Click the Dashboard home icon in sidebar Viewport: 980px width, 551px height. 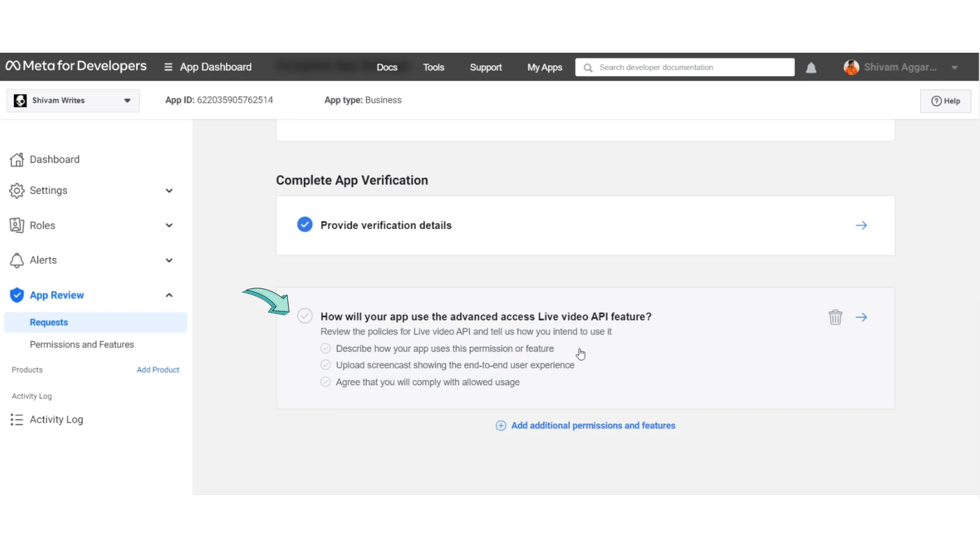(17, 160)
